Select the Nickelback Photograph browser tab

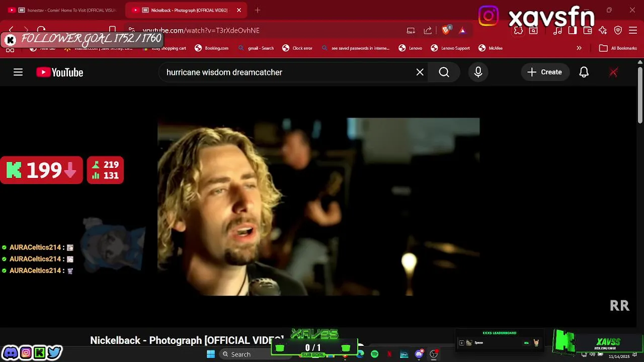click(x=186, y=10)
